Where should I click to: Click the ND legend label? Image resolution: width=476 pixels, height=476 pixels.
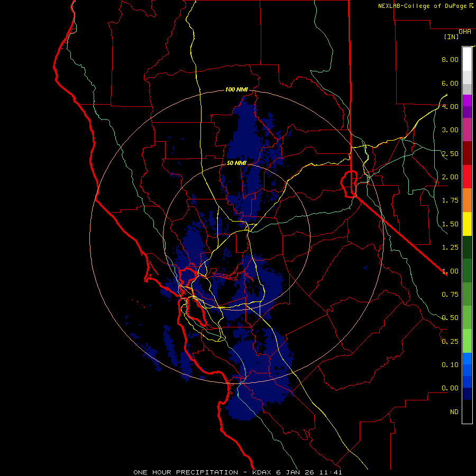point(454,412)
